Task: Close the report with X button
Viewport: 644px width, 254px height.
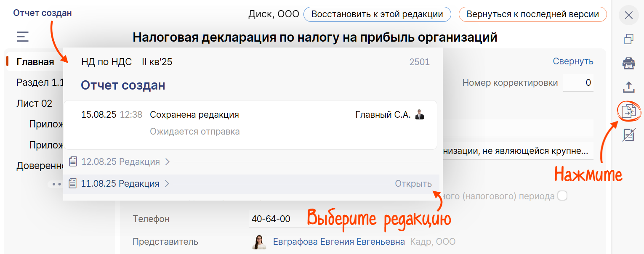Action: coord(628,16)
